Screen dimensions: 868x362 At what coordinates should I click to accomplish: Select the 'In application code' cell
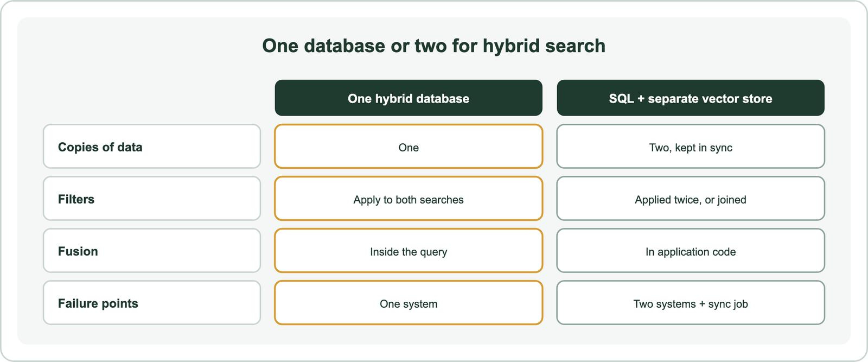pos(691,251)
